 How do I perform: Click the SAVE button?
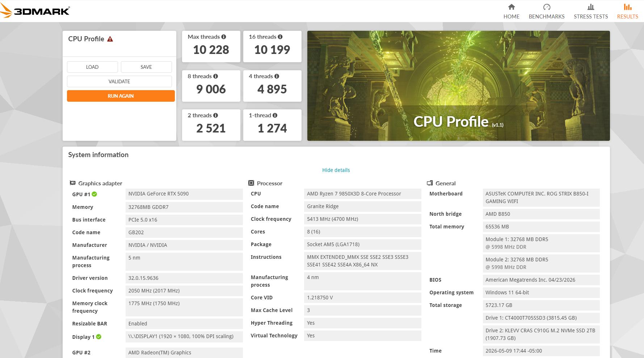[x=146, y=67]
